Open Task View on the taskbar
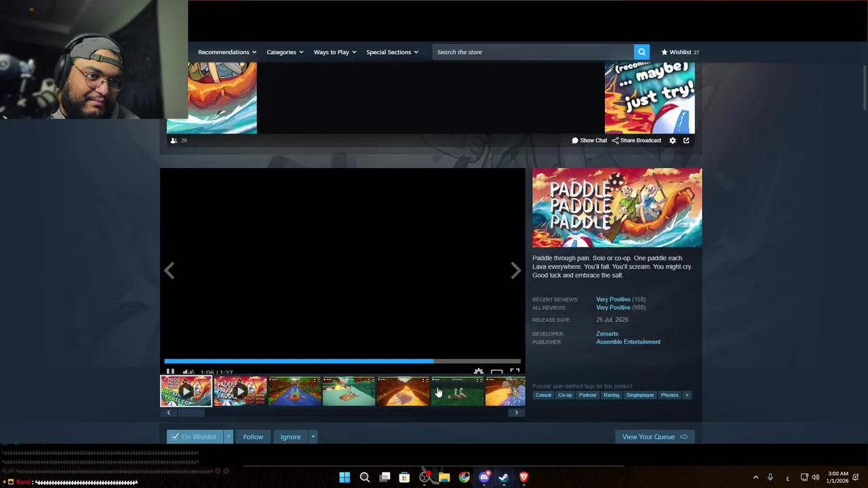Image resolution: width=868 pixels, height=488 pixels. pyautogui.click(x=384, y=477)
